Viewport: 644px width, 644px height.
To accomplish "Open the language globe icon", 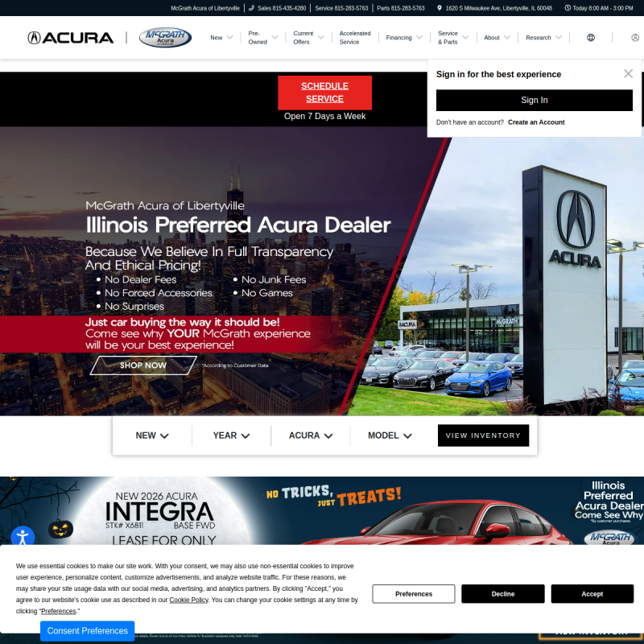I will 591,37.
